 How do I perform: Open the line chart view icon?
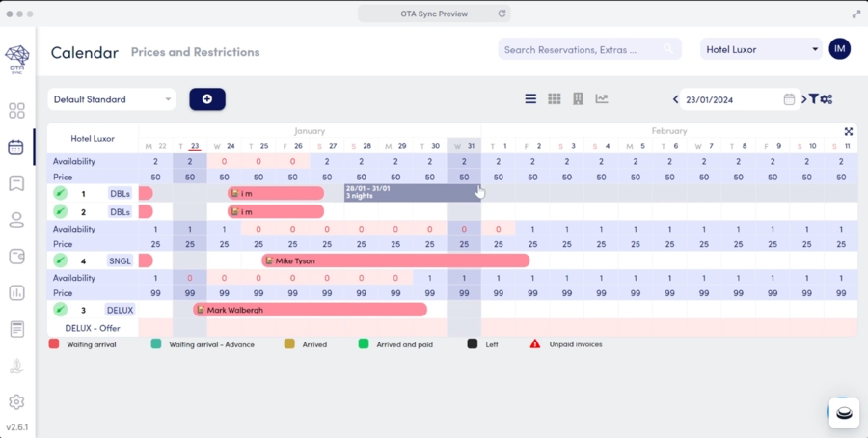(x=602, y=98)
